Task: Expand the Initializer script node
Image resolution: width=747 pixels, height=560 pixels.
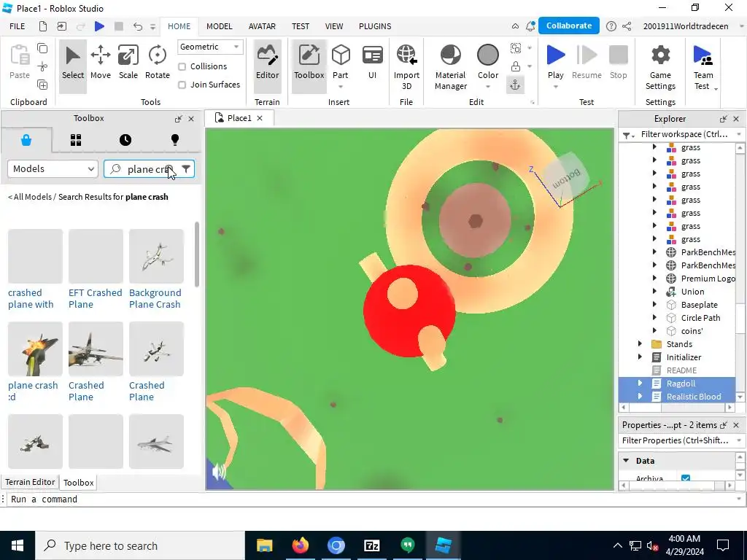Action: click(x=640, y=357)
